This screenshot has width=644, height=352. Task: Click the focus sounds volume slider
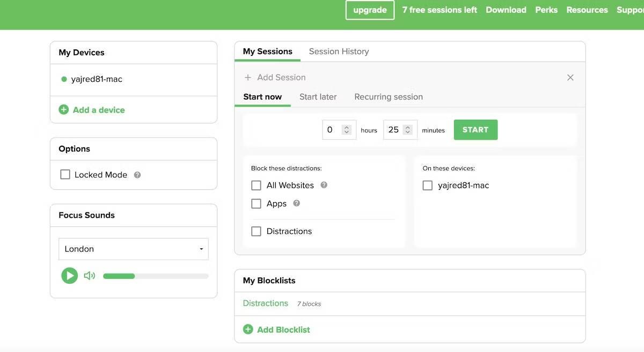tap(156, 276)
